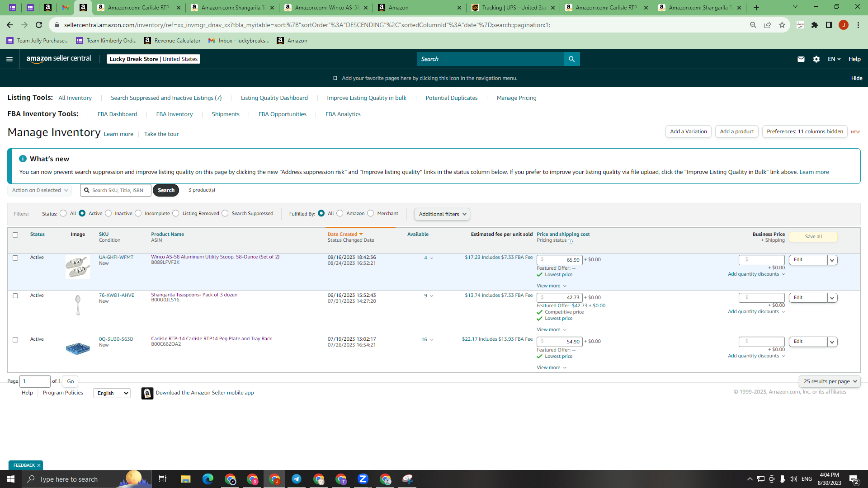Launch Telegram from the taskbar

click(x=297, y=479)
